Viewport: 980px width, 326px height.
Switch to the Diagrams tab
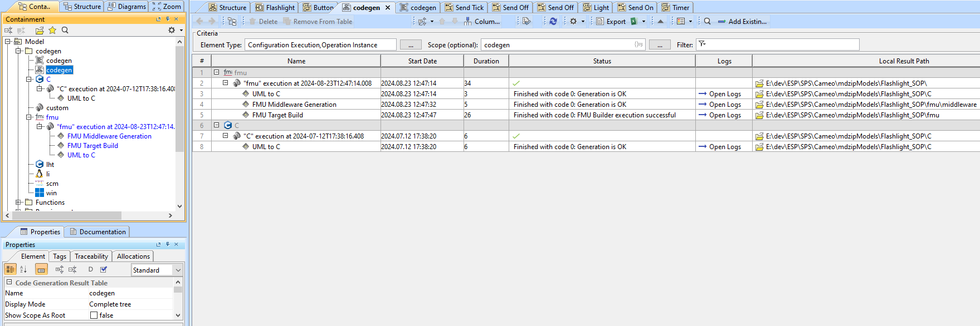click(126, 6)
